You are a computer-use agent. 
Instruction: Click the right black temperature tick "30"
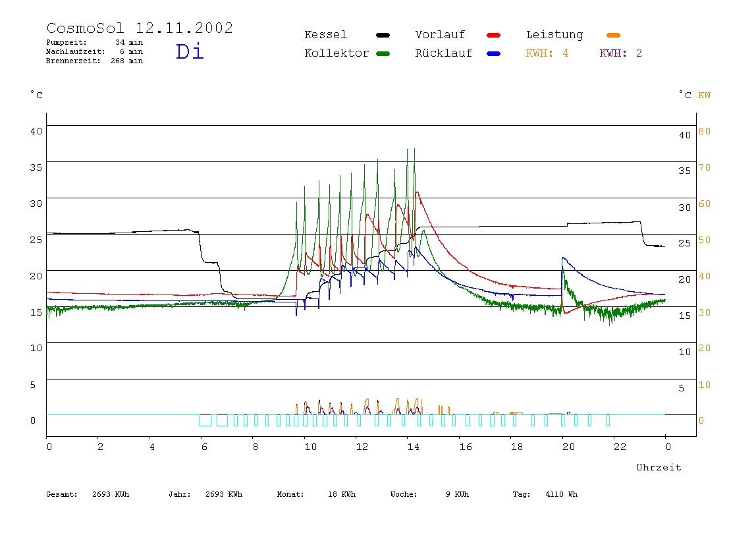(x=685, y=208)
